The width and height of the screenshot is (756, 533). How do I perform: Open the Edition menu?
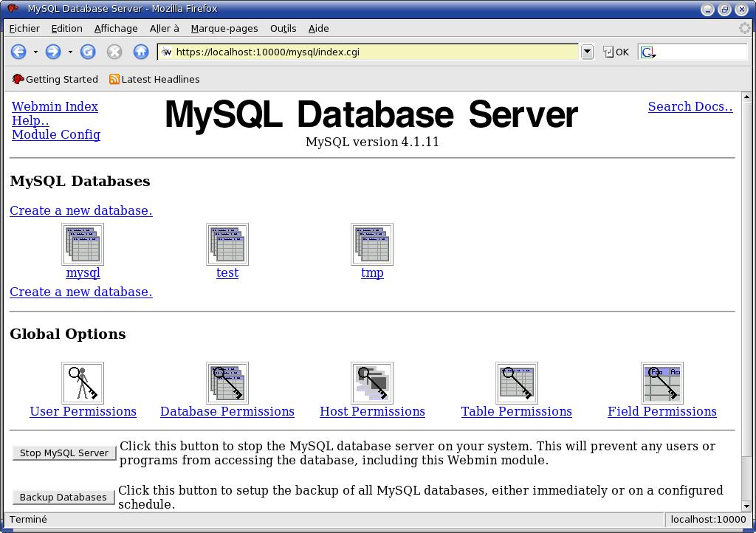(x=67, y=29)
